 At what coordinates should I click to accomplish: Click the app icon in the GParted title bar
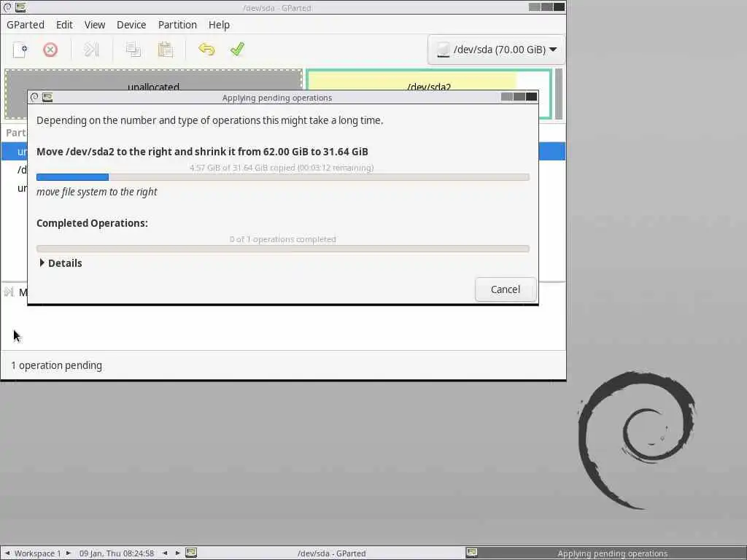pyautogui.click(x=20, y=7)
